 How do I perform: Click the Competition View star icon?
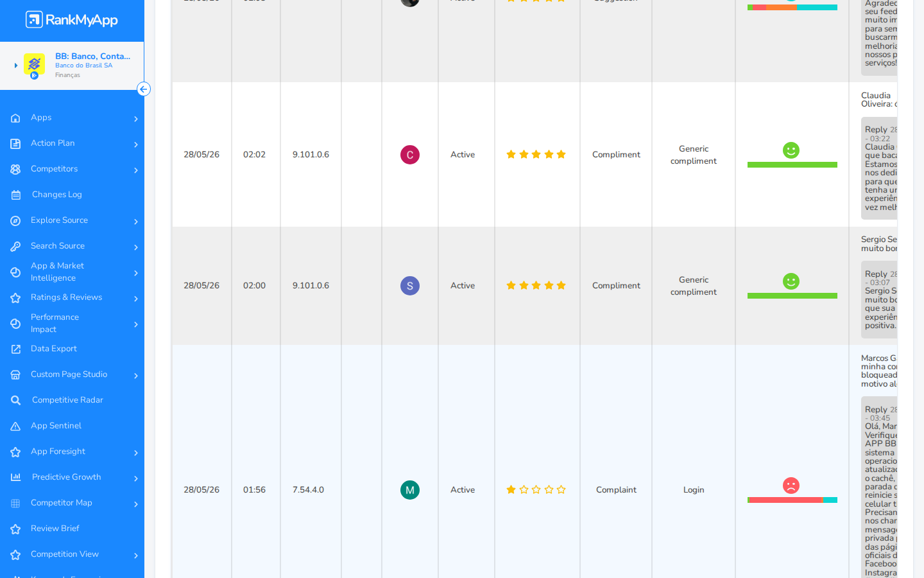[x=15, y=555]
